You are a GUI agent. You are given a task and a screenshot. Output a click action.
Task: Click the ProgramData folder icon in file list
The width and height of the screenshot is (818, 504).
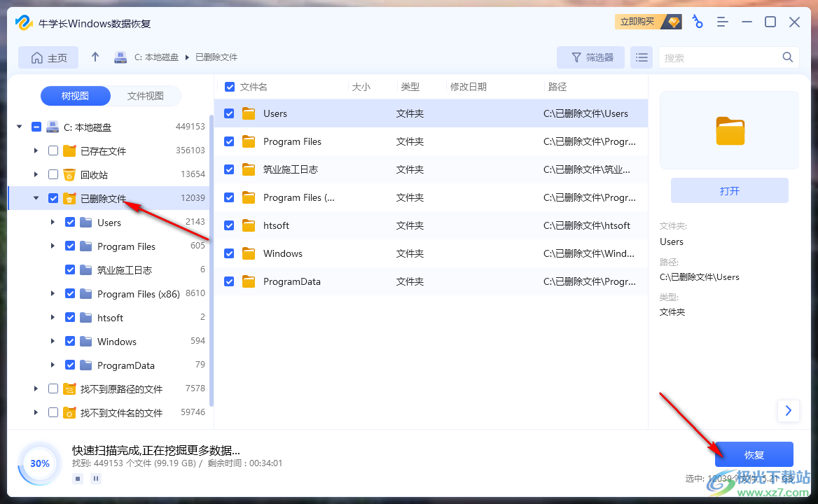249,281
